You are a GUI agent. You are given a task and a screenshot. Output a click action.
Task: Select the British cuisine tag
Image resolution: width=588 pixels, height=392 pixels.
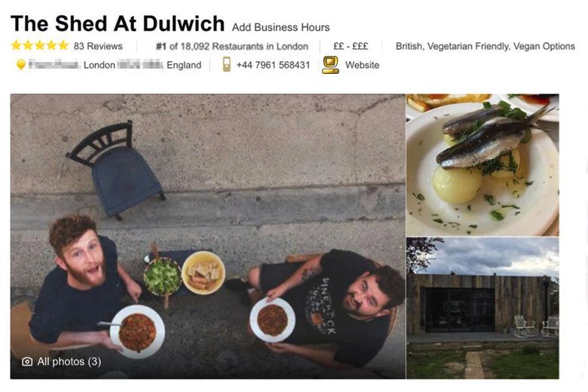(x=410, y=46)
